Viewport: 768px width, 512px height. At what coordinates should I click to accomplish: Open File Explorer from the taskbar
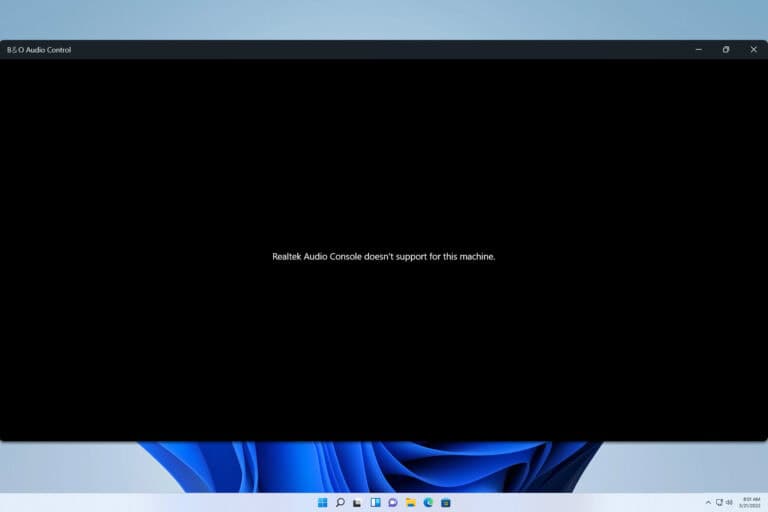pos(410,503)
